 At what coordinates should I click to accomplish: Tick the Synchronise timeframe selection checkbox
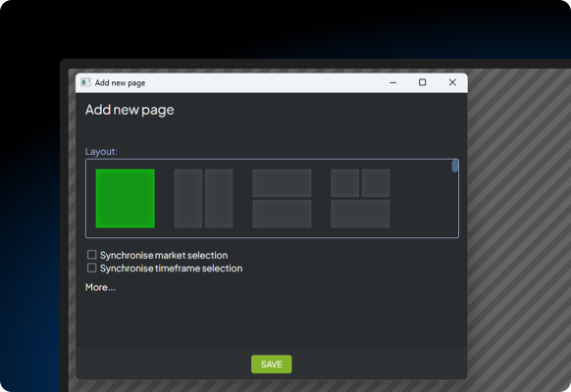(92, 268)
